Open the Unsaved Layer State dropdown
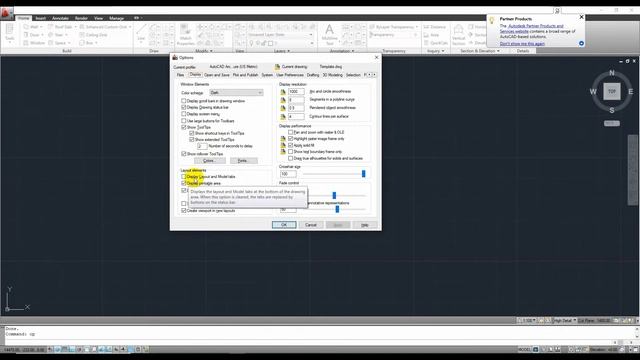Viewport: 640px width, 360px height. pyautogui.click(x=281, y=35)
